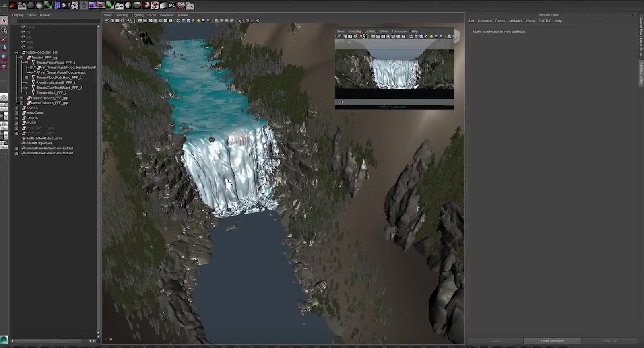The width and height of the screenshot is (644, 348).
Task: Click the shadows sphere icon in main viewport
Action: click(x=203, y=21)
